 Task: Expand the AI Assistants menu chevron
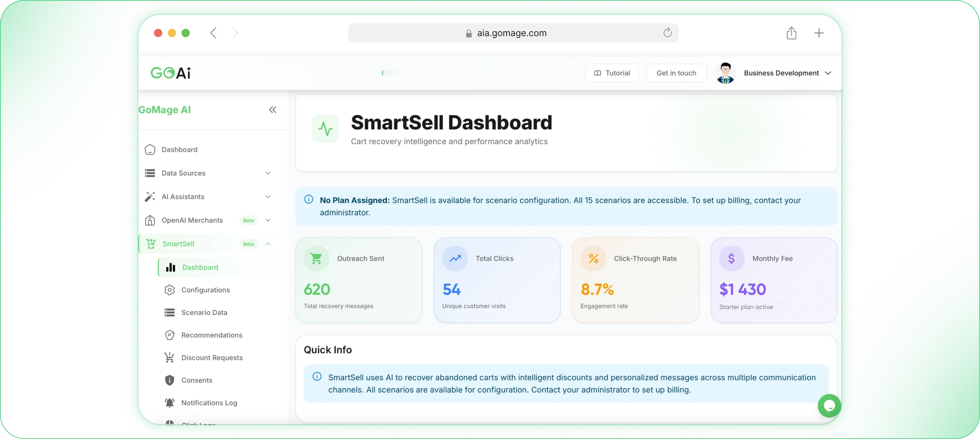click(x=268, y=197)
